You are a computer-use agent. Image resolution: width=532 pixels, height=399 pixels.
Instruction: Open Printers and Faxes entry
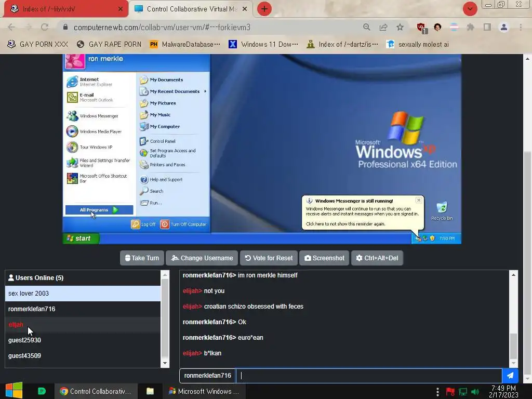pos(162,165)
